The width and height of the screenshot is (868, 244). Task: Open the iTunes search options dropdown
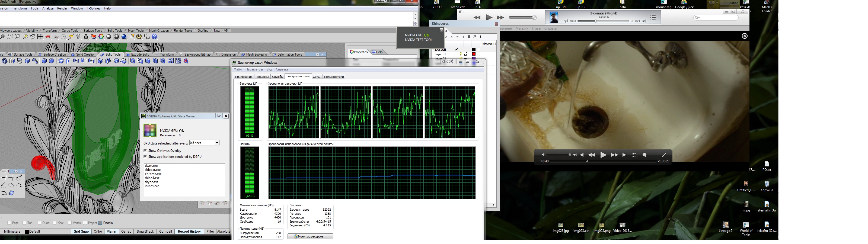[x=697, y=18]
